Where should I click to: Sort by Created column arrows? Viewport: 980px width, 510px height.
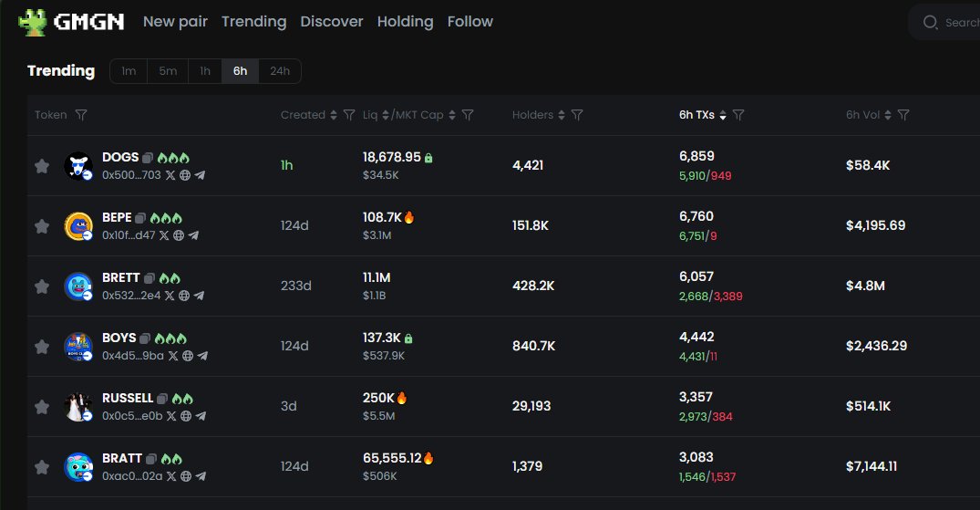[x=334, y=115]
